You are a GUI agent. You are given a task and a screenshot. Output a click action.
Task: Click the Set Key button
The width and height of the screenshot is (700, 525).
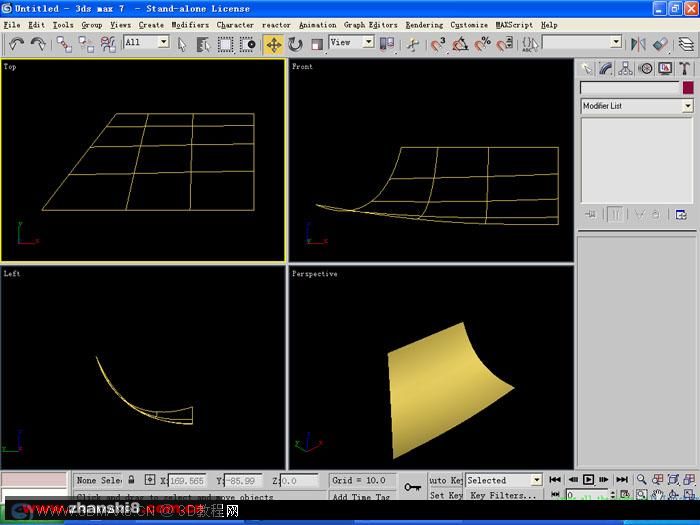(x=446, y=495)
